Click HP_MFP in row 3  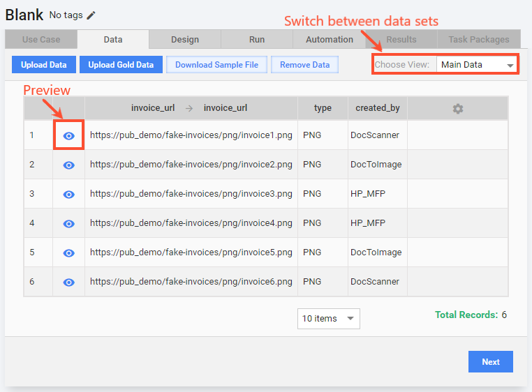point(368,194)
